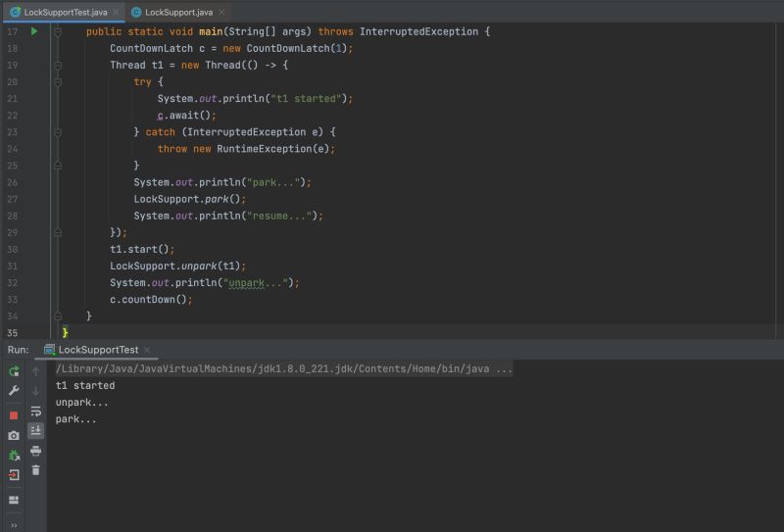Viewport: 784px width, 532px height.
Task: Click LockSupportTest.java file type icon
Action: pyautogui.click(x=16, y=12)
